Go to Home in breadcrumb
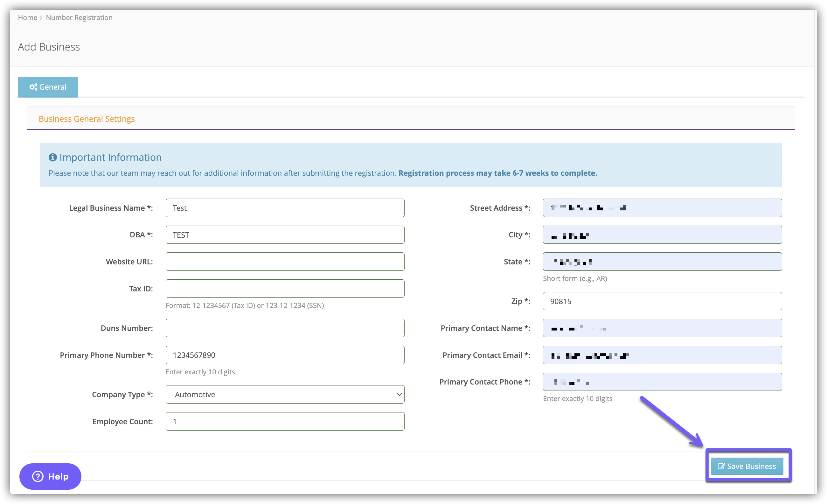Viewport: 827px width, 504px height. 28,17
